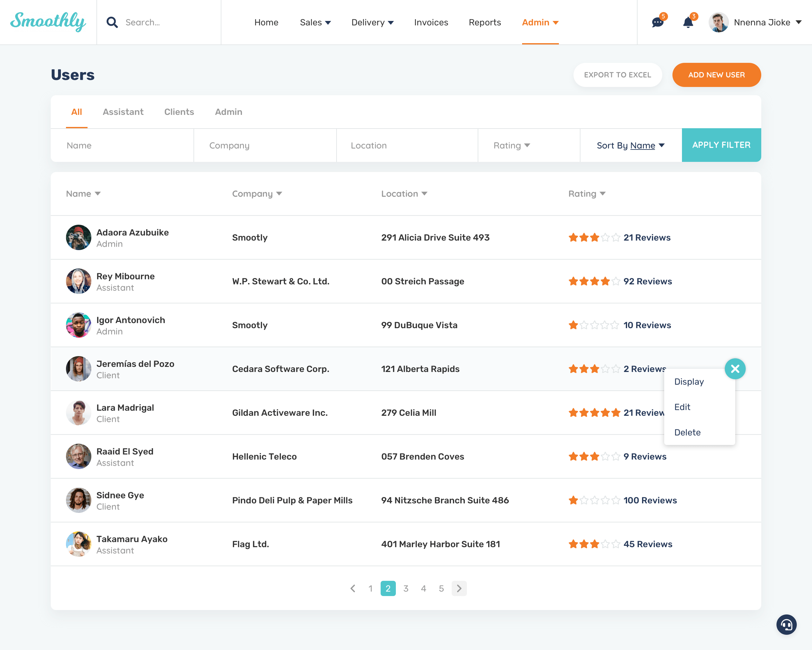Image resolution: width=812 pixels, height=650 pixels.
Task: Click Raaid El Syed's star rating
Action: [594, 456]
